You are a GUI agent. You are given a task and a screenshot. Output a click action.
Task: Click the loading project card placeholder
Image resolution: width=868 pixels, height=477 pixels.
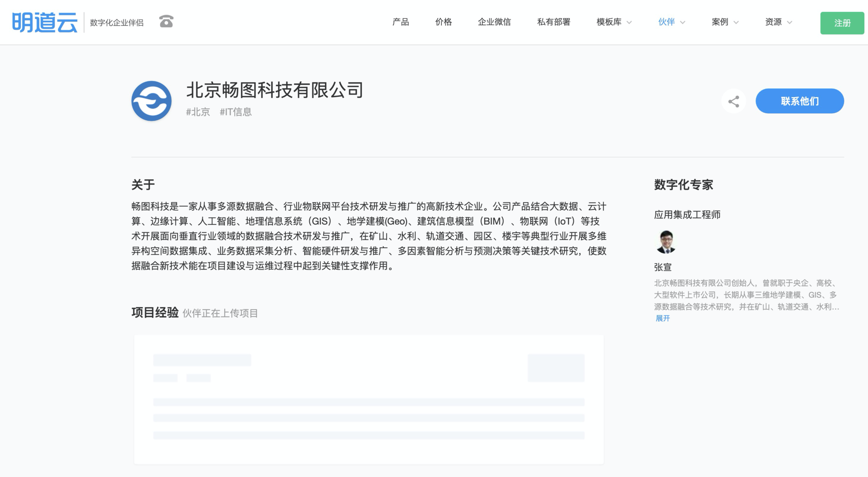click(x=369, y=399)
